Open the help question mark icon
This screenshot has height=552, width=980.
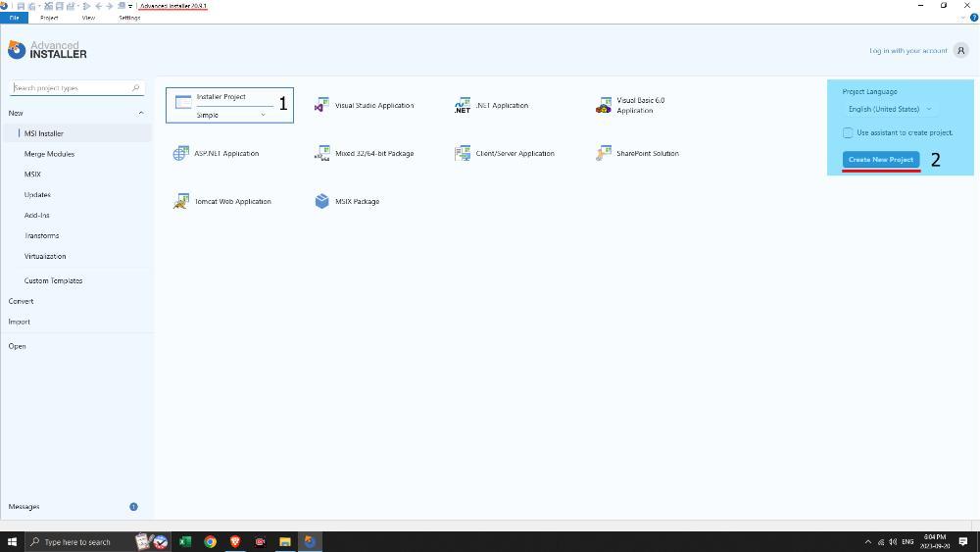974,18
